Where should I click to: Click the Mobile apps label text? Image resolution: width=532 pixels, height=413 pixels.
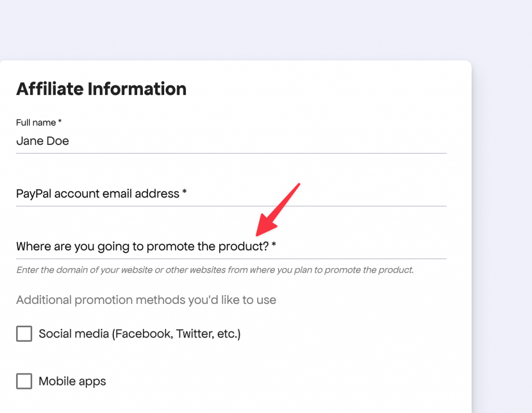tap(73, 381)
